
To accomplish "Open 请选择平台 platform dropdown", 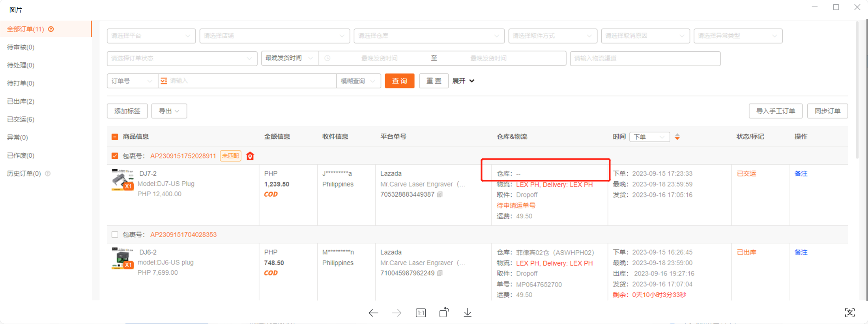I will pyautogui.click(x=151, y=36).
